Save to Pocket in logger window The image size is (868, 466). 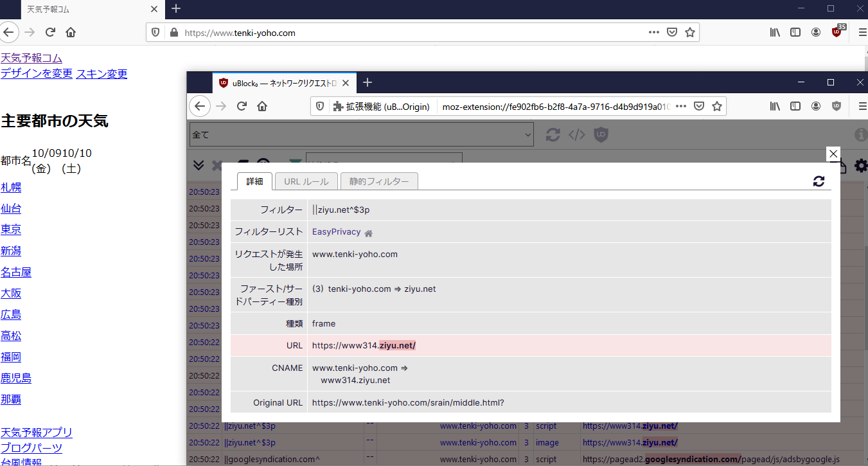(x=699, y=106)
